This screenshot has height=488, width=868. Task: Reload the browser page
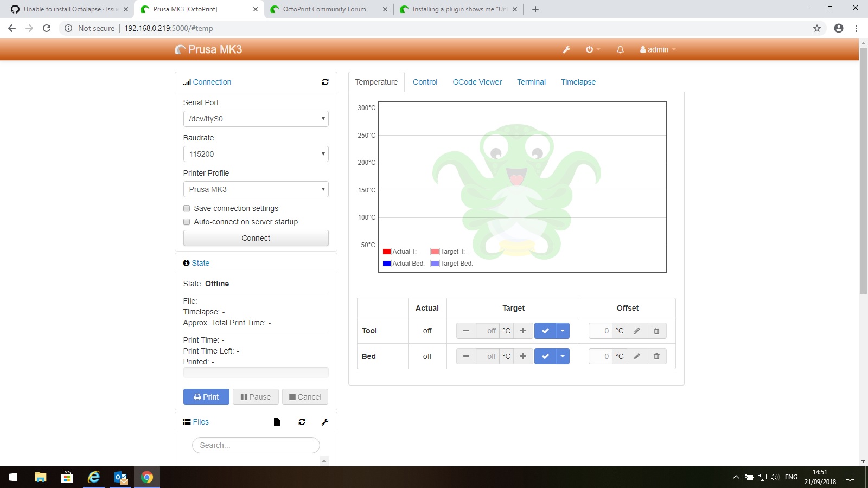click(47, 28)
